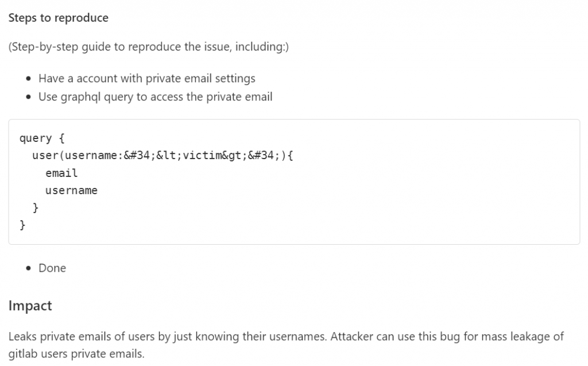Click the sentence starting "Leaks private emails"
588x366 pixels.
(x=167, y=336)
